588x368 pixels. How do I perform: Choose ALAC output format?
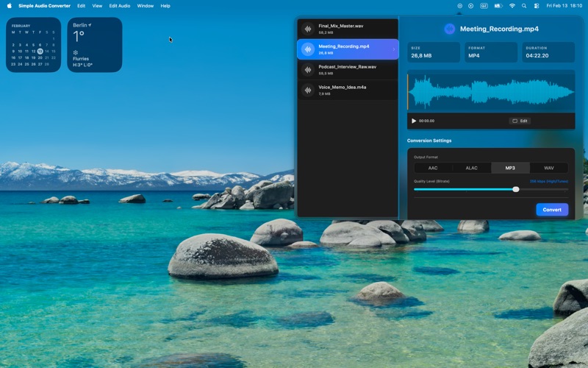point(471,168)
